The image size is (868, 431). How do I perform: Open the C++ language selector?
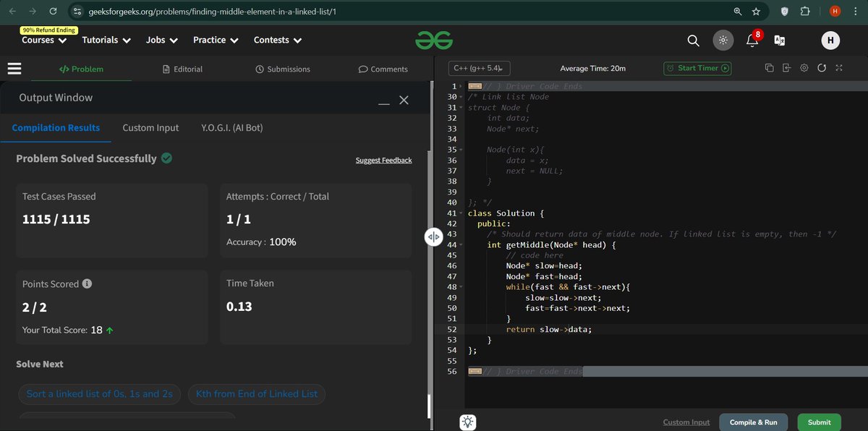(x=479, y=68)
